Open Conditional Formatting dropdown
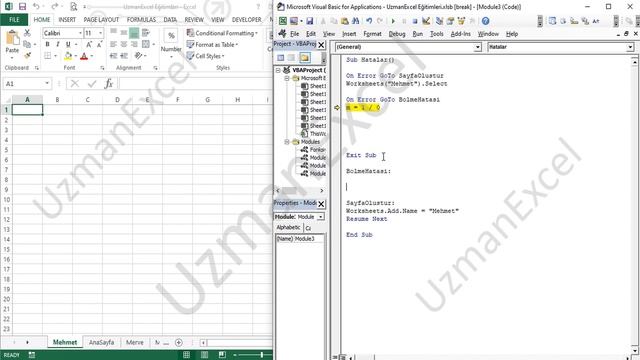Viewport: 640px width, 360px height. [x=222, y=33]
